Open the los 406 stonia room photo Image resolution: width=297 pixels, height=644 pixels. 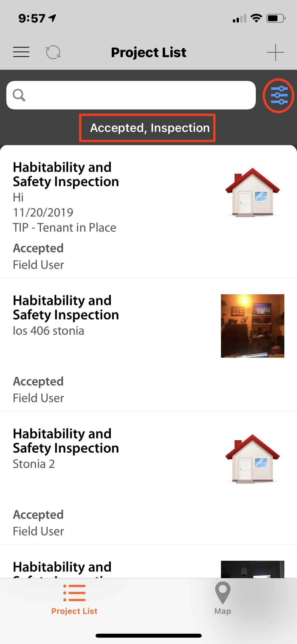[x=252, y=326]
